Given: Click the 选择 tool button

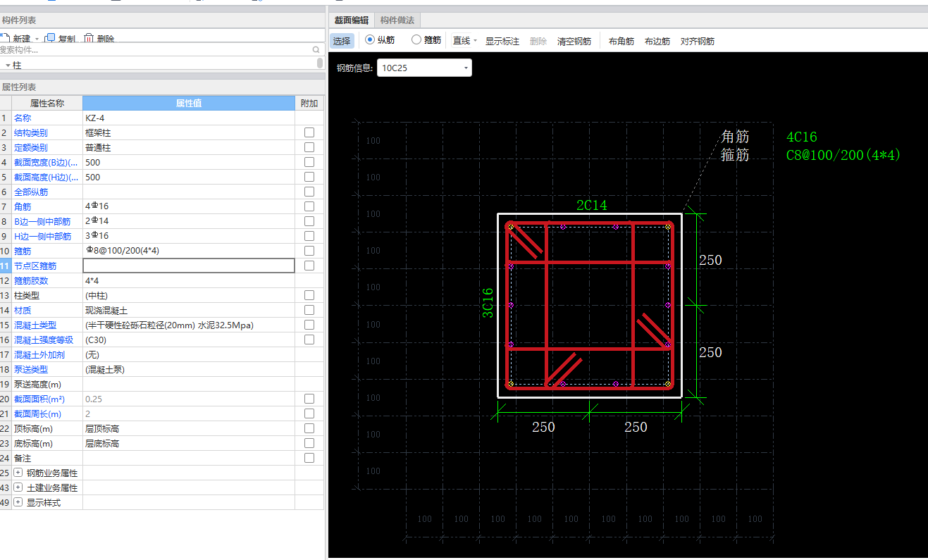Looking at the screenshot, I should [342, 41].
